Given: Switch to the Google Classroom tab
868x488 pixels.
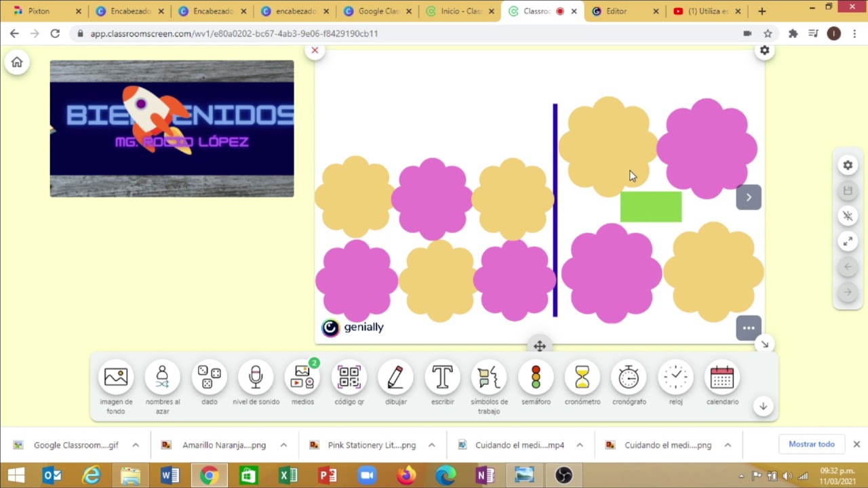Looking at the screenshot, I should [x=378, y=11].
